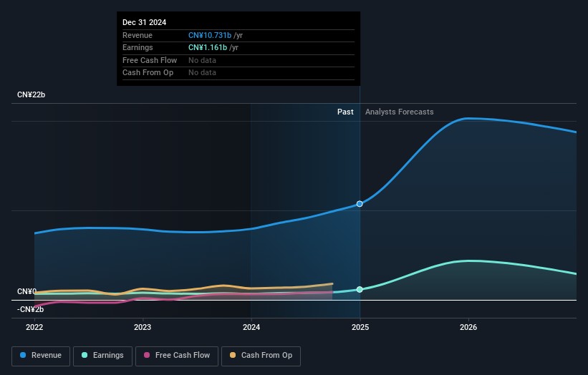
Task: Toggle the Revenue legend button
Action: coord(41,356)
